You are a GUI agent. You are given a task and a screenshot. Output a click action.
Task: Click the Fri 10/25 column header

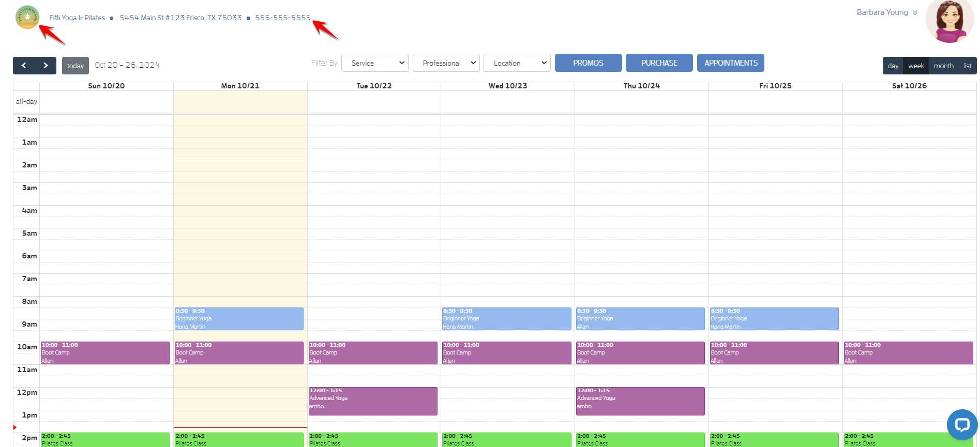tap(775, 86)
